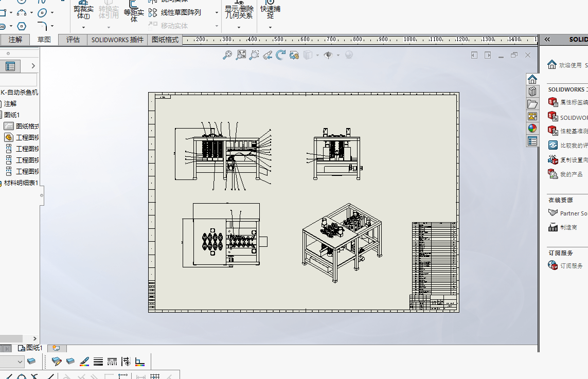588x379 pixels.
Task: Open the Linear Sketch Pattern dropdown arrow
Action: [217, 13]
